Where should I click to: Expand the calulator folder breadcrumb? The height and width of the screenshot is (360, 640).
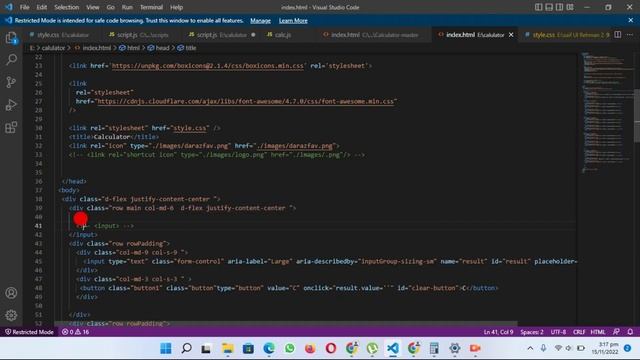pyautogui.click(x=53, y=48)
